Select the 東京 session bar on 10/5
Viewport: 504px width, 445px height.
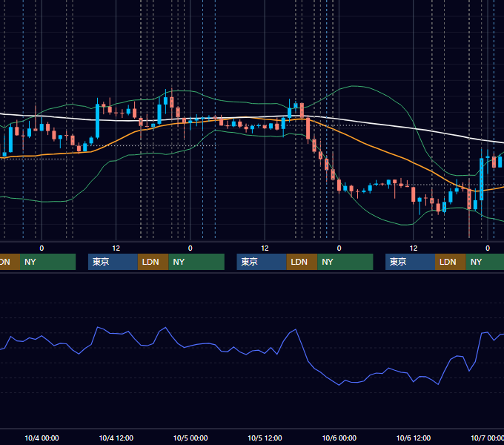click(262, 262)
